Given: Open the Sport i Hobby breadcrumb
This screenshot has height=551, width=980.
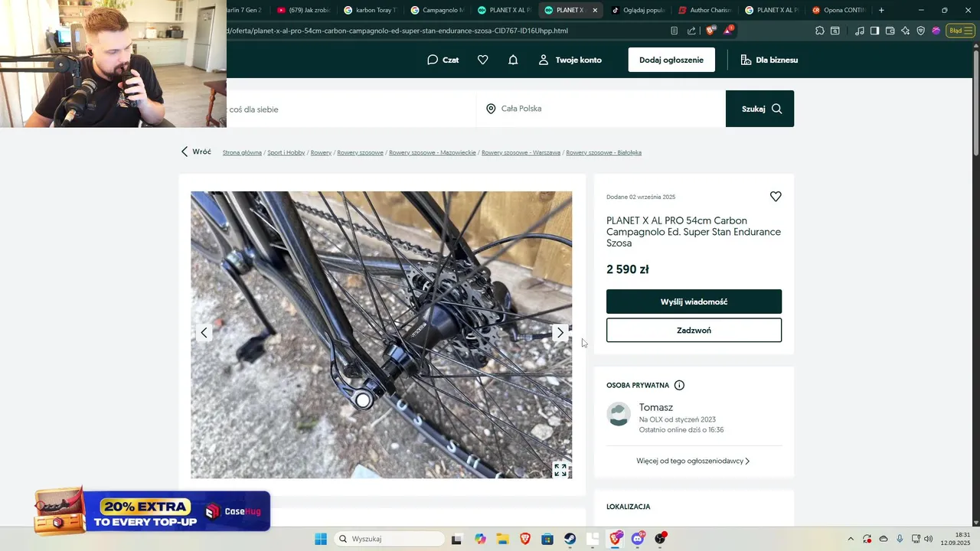Looking at the screenshot, I should (x=286, y=152).
